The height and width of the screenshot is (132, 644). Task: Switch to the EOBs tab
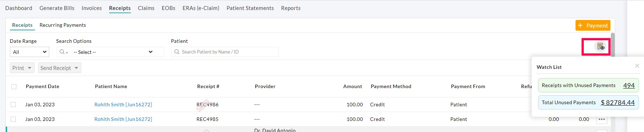(168, 8)
